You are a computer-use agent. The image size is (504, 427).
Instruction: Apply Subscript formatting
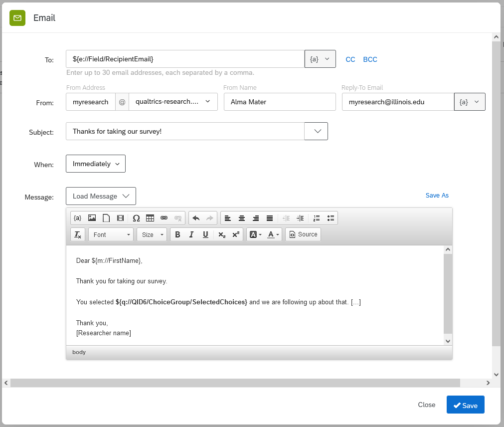coord(222,234)
